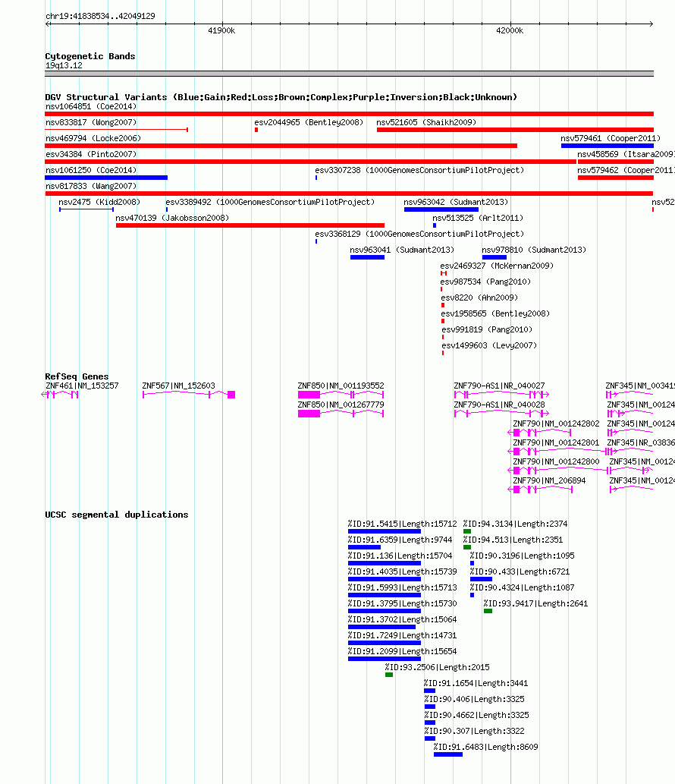Click nsv579462 (Cooper2011) variant label
The height and width of the screenshot is (784, 675).
point(626,171)
